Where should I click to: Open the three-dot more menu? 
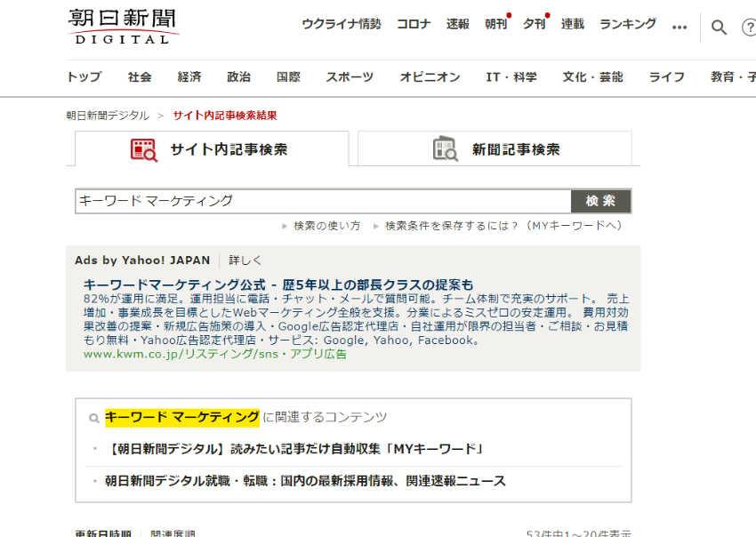click(680, 28)
